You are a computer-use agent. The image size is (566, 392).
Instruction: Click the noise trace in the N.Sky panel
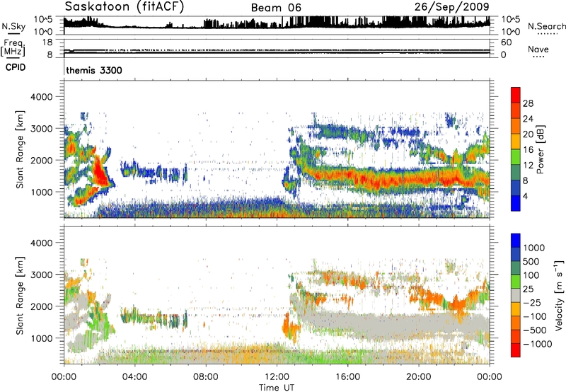(x=277, y=24)
